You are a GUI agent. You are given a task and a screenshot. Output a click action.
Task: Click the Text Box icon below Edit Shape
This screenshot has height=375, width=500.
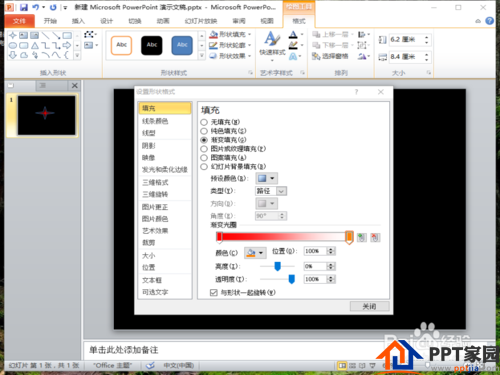(89, 45)
